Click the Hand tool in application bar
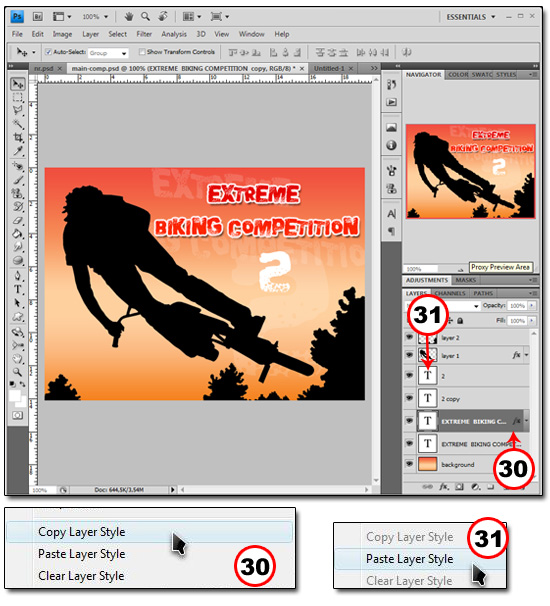Screen dimensions: 550x606 point(129,17)
